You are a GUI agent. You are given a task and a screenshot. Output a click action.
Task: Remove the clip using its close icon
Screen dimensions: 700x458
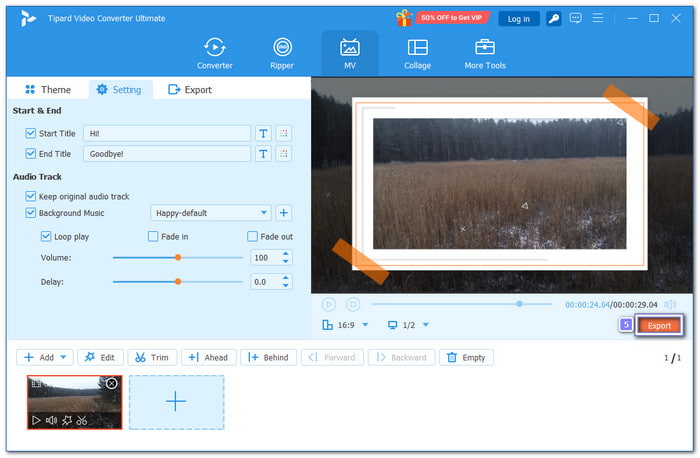[112, 384]
